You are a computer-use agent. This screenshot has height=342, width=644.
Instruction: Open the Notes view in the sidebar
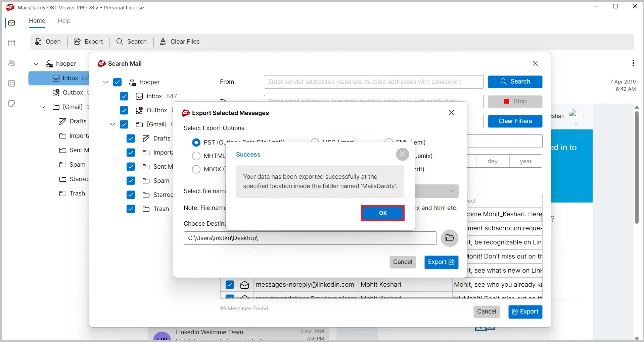click(12, 104)
